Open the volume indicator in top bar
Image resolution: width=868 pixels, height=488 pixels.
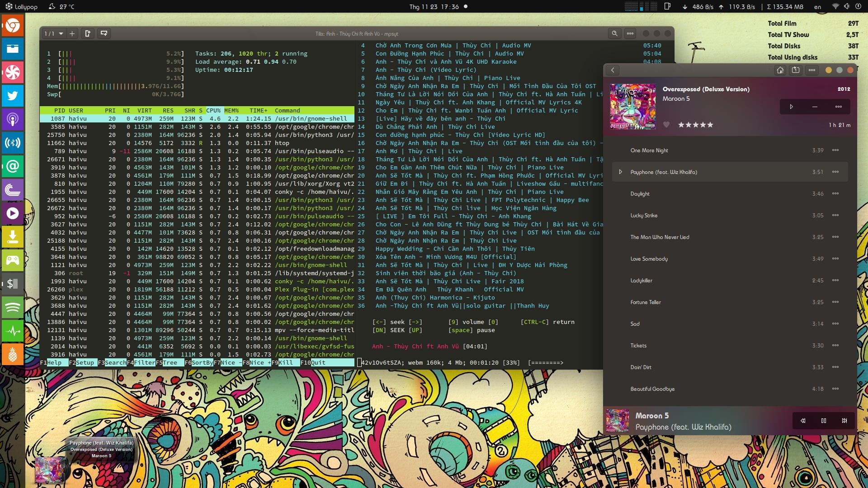(846, 6)
